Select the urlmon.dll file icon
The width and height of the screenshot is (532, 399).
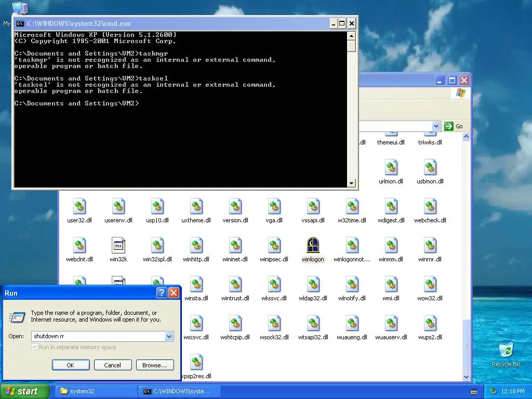[x=391, y=168]
